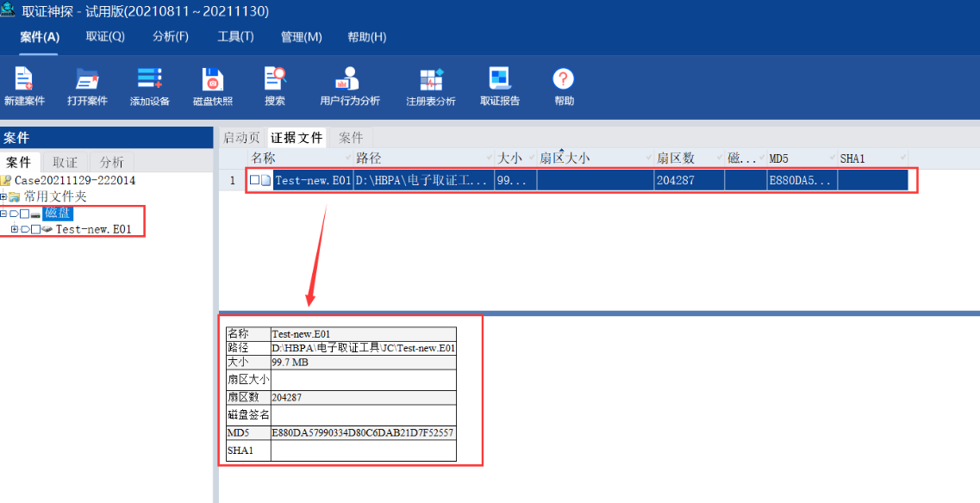Switch to the 启动页 tab
The image size is (980, 503).
click(242, 138)
